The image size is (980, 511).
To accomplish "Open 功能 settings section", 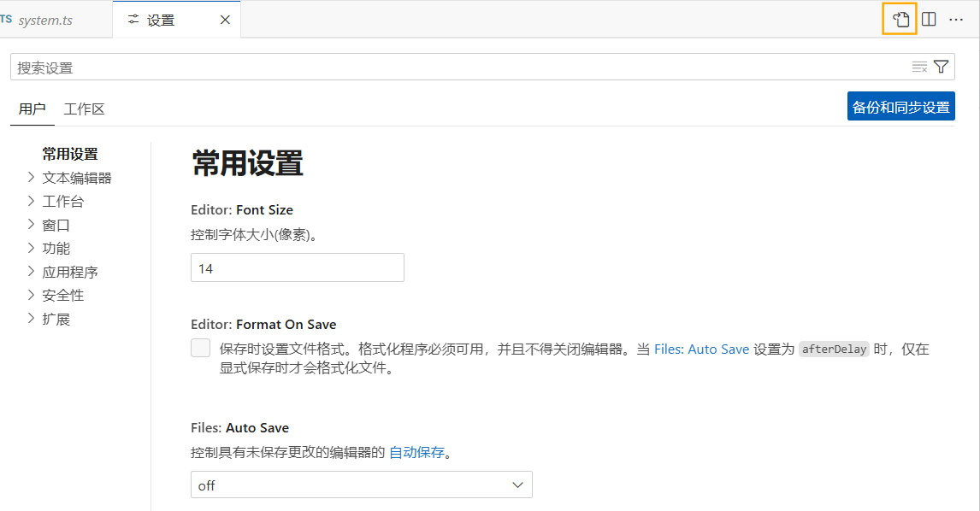I will (56, 248).
